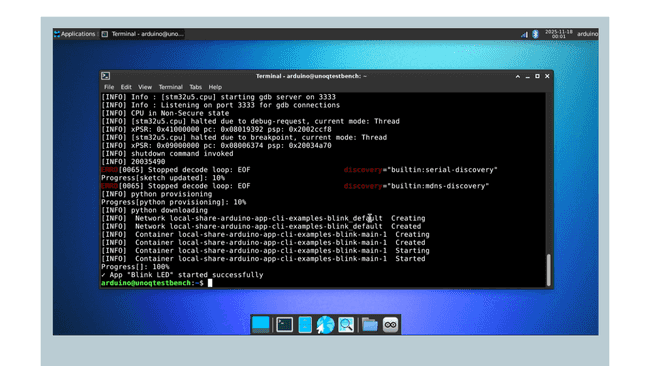Show the desktop from dock

(260, 325)
